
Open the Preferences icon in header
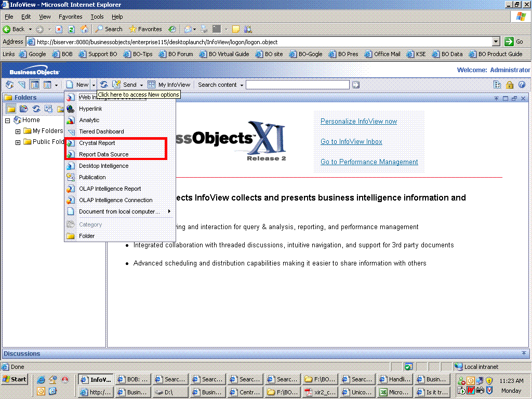pos(497,85)
